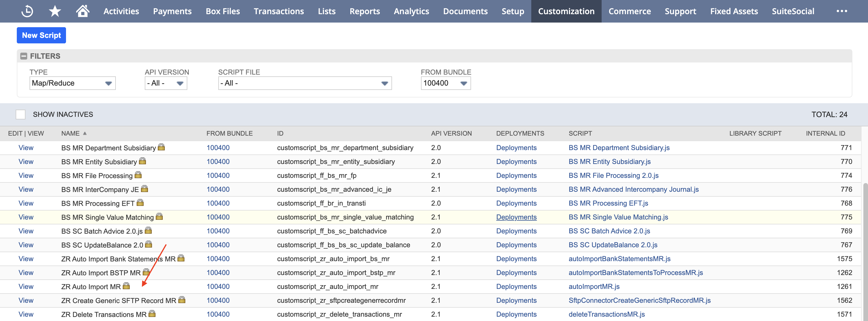Click the vertical scrollbar on the right
The height and width of the screenshot is (321, 868).
coord(865,251)
